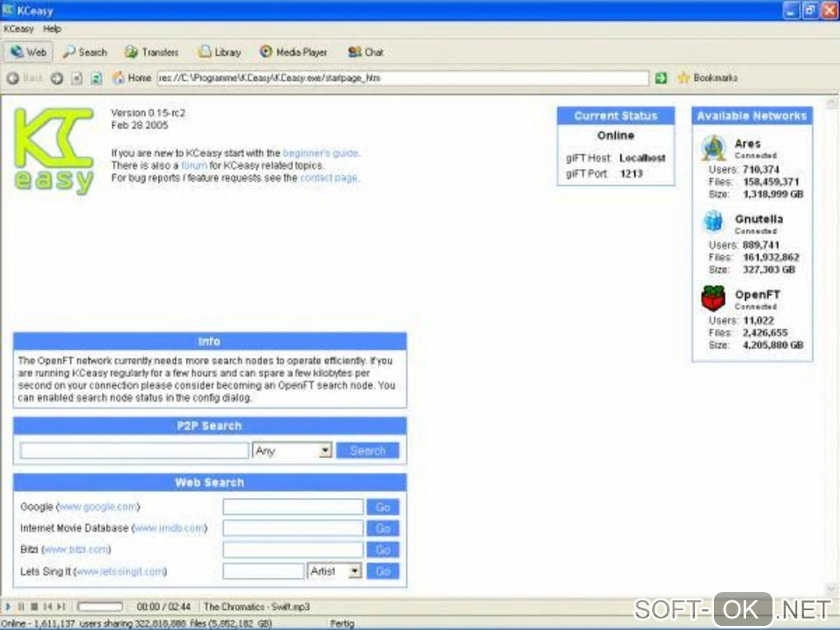Click the track title The Chromatics - Swift.mp3

click(x=257, y=607)
